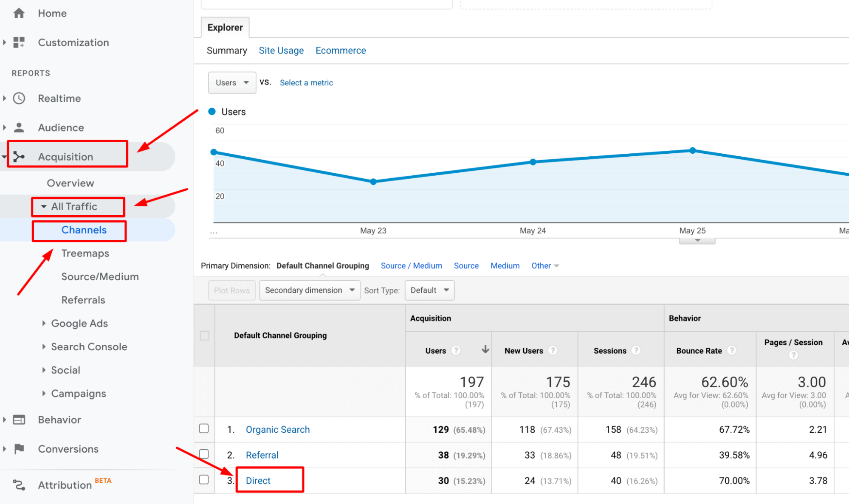This screenshot has height=504, width=849.
Task: Collapse the All Traffic triangle
Action: click(44, 206)
